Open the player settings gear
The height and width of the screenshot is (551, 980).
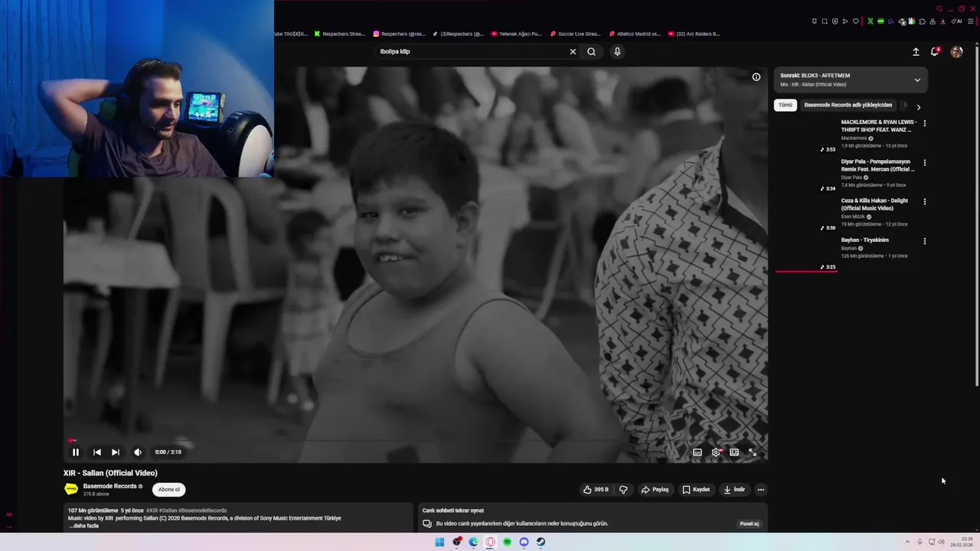pyautogui.click(x=716, y=452)
